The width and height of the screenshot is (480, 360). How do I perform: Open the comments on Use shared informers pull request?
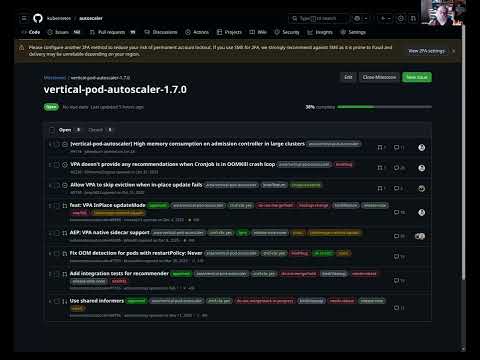pos(399,308)
